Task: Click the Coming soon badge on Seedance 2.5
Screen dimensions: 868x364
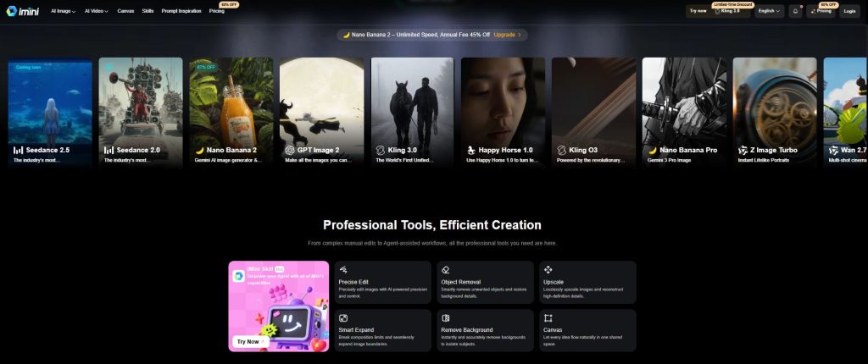Action: coord(28,67)
